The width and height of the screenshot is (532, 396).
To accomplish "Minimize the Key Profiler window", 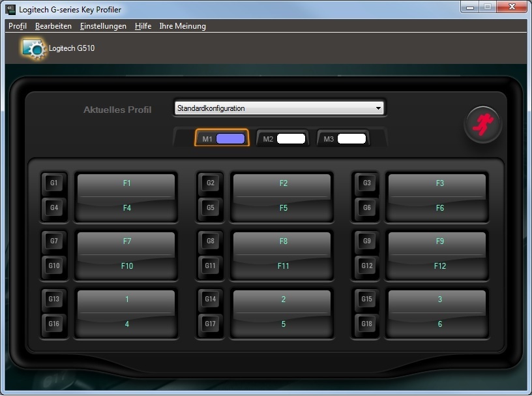I will (470, 7).
